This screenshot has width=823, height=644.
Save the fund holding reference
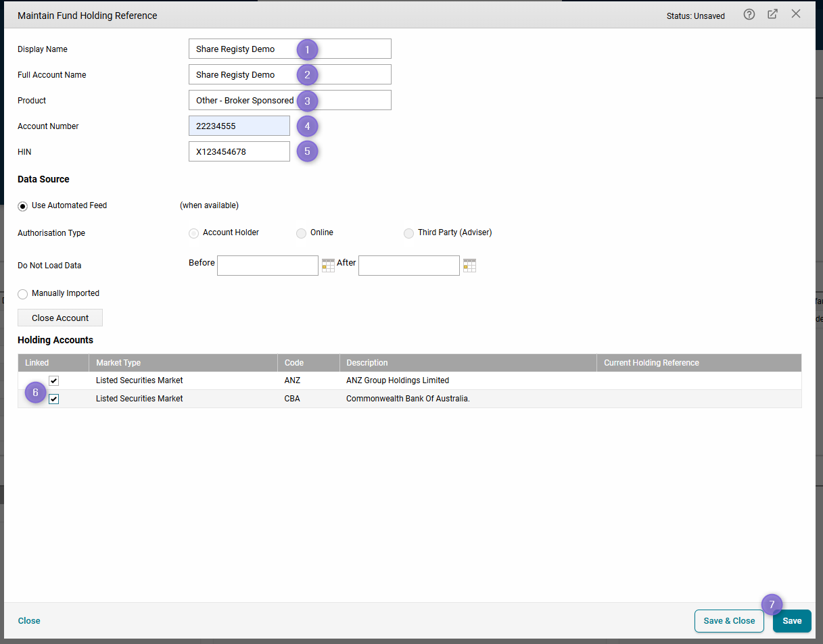pyautogui.click(x=791, y=620)
